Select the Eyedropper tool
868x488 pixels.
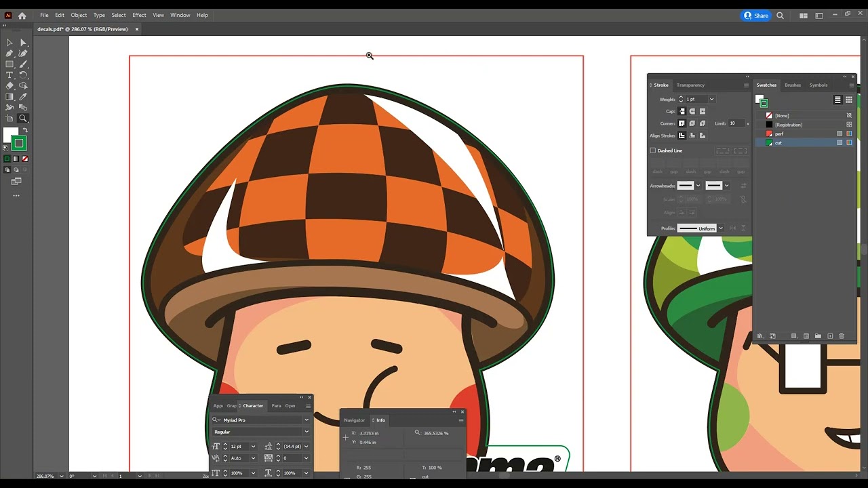(x=23, y=97)
